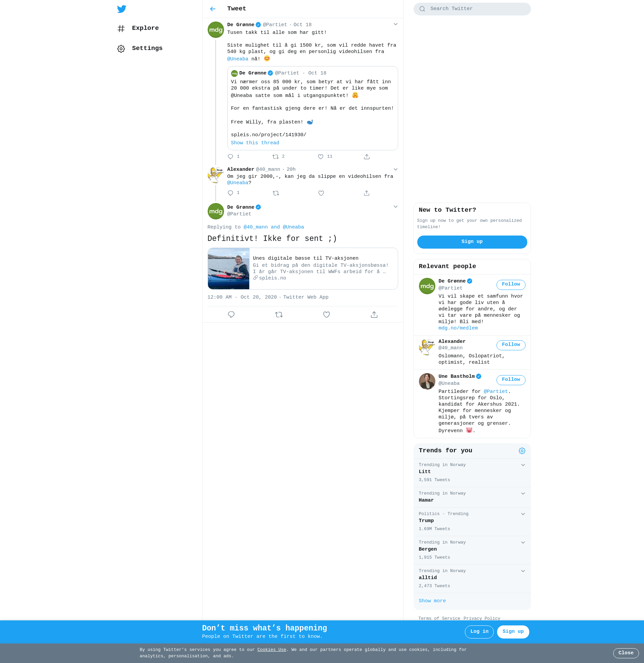Close the cookie notice
The height and width of the screenshot is (663, 644).
(626, 653)
